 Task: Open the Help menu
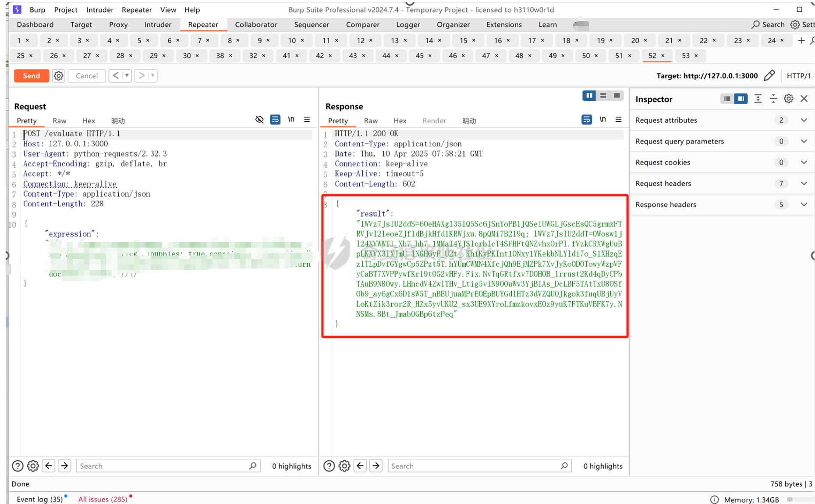192,10
